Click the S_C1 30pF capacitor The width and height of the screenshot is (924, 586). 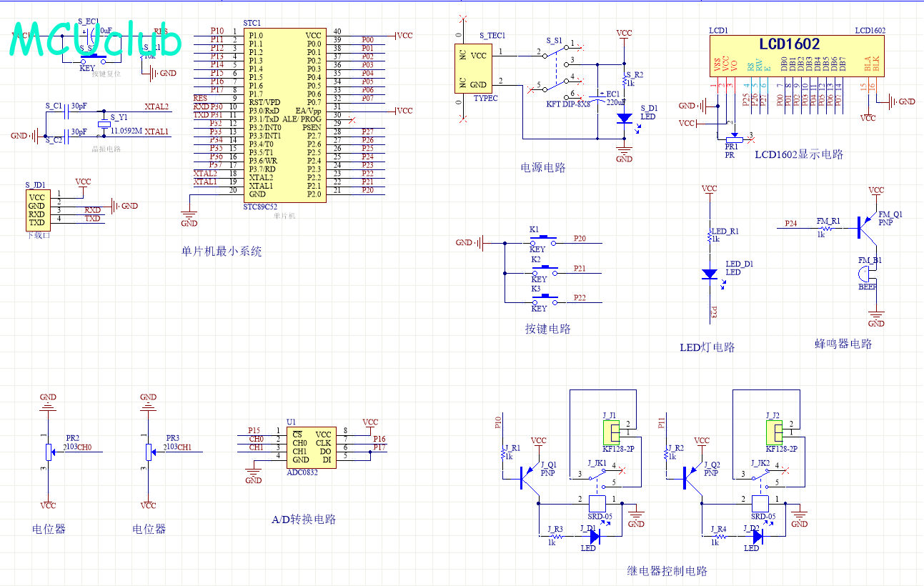point(66,112)
